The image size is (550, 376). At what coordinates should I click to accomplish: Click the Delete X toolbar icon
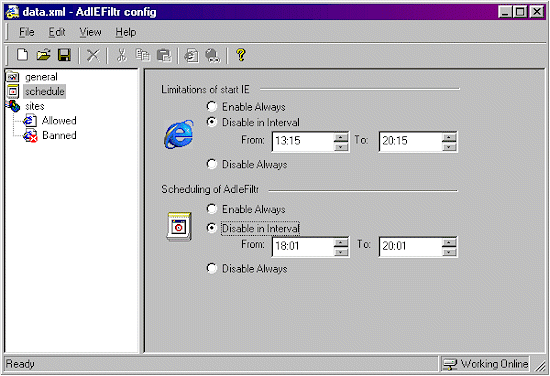click(93, 55)
